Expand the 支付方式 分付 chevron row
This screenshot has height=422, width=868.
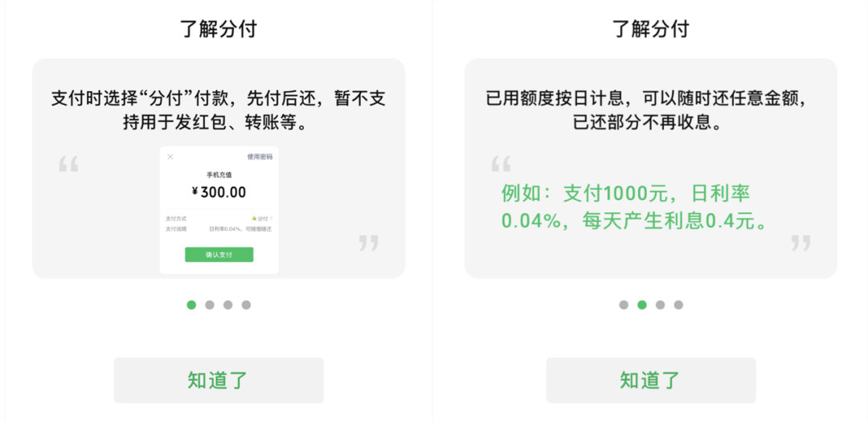click(x=219, y=219)
